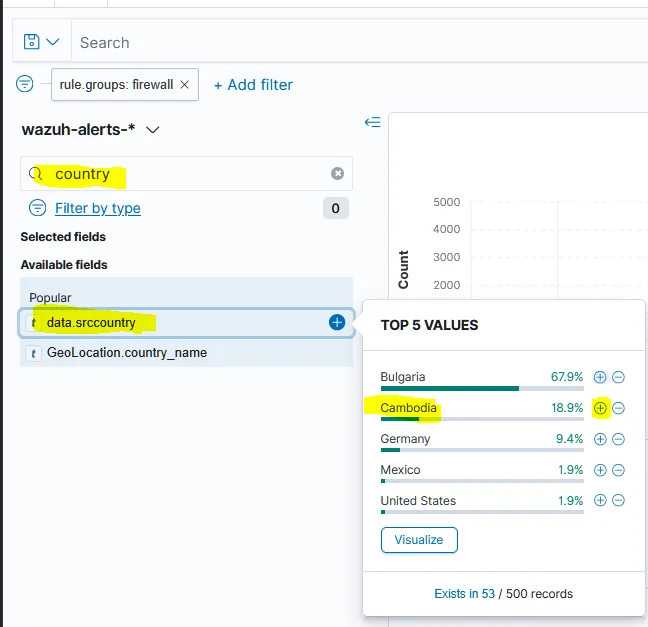
Task: Click the Filter by type icon
Action: pyautogui.click(x=37, y=207)
